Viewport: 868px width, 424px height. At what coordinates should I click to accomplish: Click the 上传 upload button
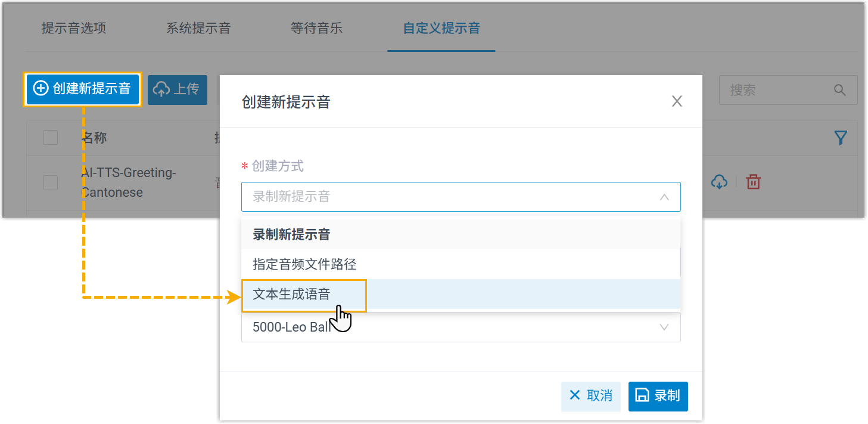coord(177,89)
